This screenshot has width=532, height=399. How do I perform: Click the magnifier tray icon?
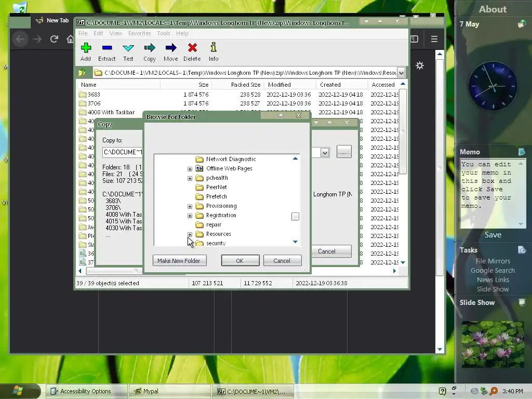pos(494,391)
